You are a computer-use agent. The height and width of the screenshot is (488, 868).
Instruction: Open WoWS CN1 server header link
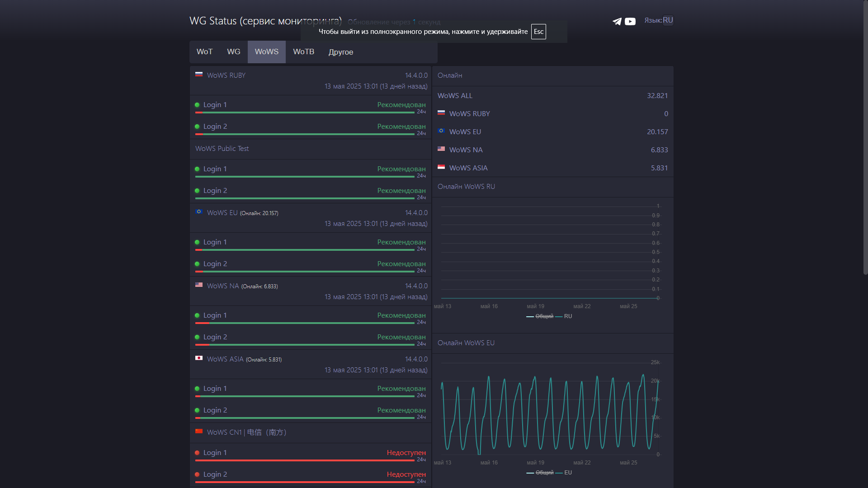click(246, 432)
